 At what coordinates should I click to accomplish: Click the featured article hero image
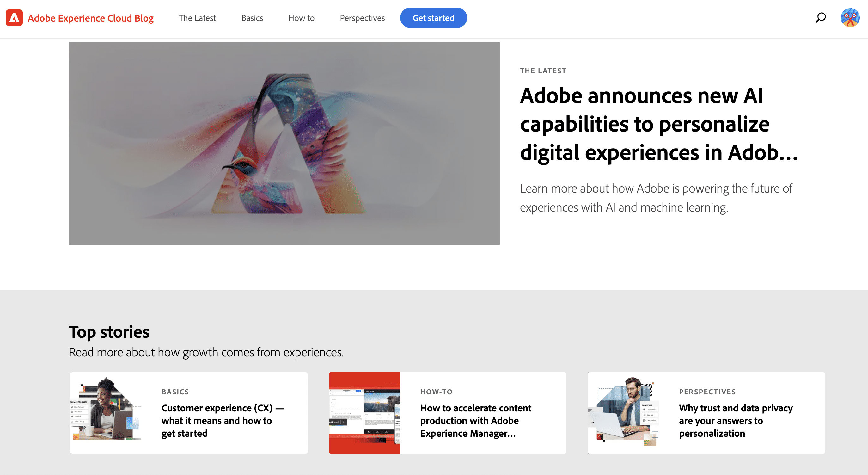(x=284, y=143)
